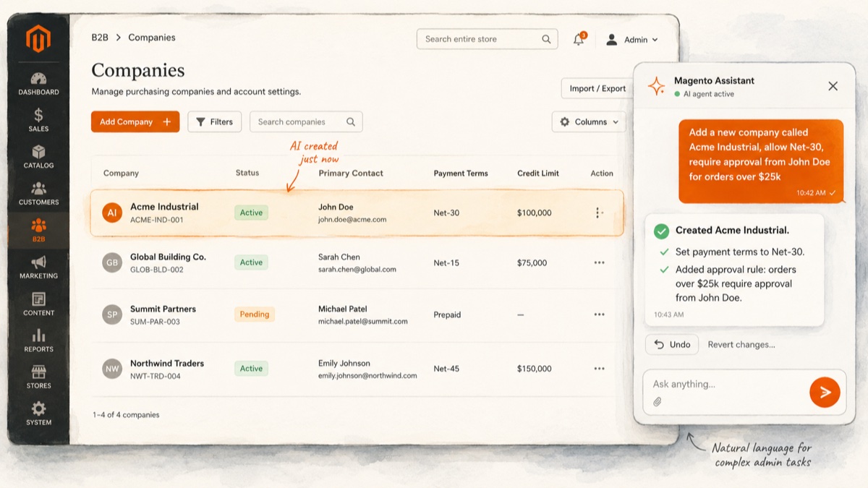Click Summit Partners company name

coord(163,309)
